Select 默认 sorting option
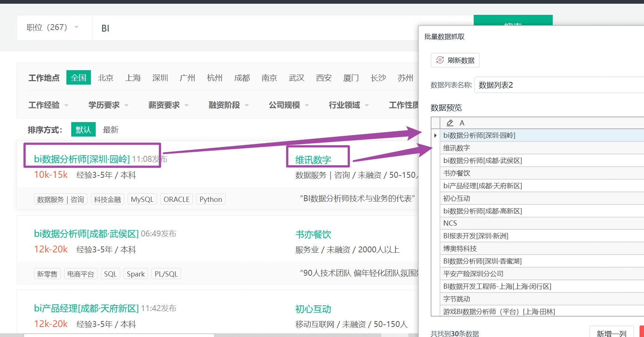 tap(83, 130)
